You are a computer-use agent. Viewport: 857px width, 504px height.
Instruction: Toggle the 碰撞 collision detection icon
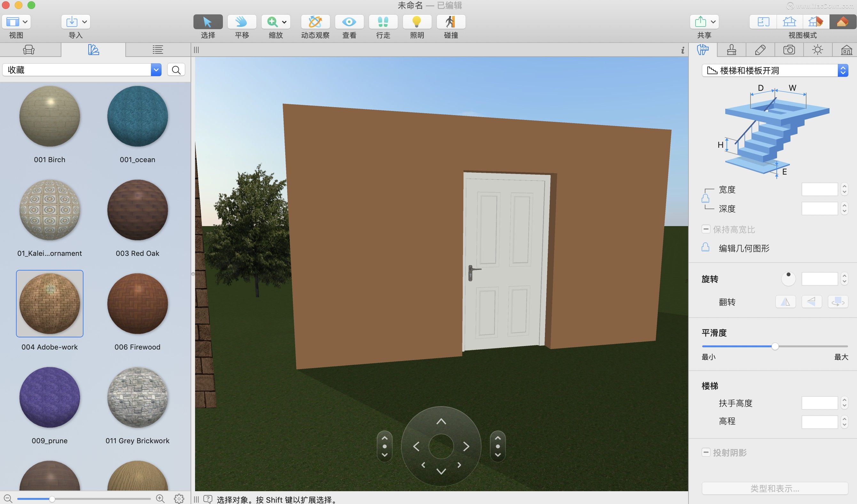point(451,22)
